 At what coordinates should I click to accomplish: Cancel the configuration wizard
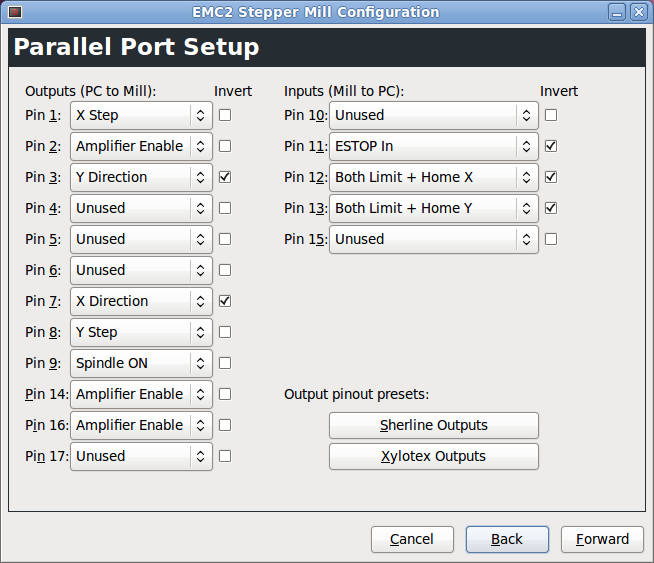pyautogui.click(x=412, y=539)
